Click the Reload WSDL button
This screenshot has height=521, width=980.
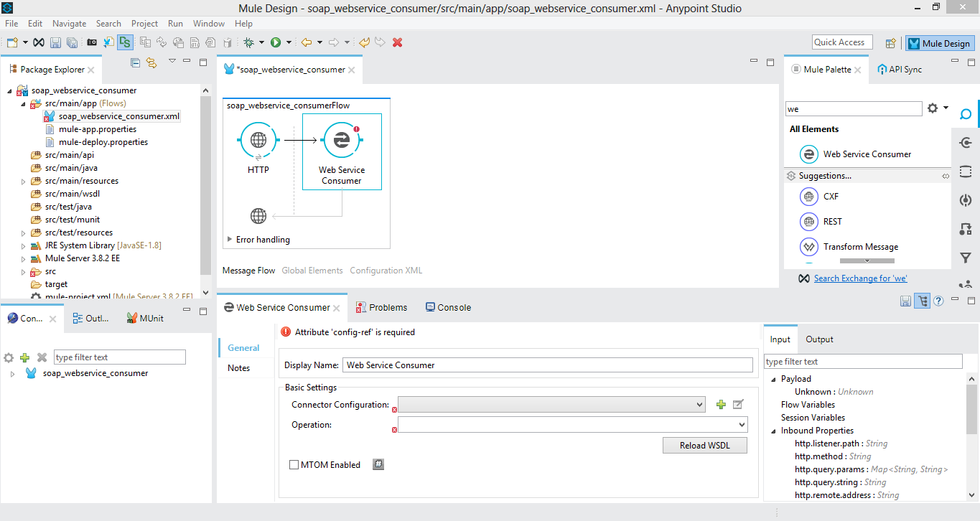click(704, 446)
